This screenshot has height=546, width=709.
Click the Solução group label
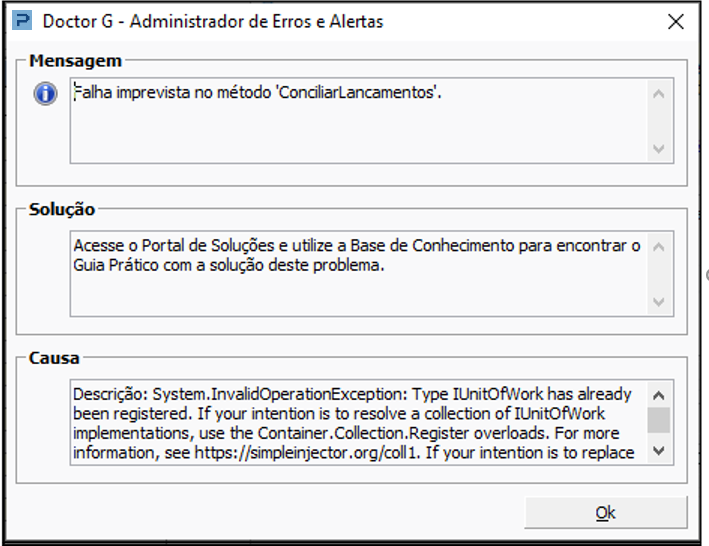(x=62, y=209)
